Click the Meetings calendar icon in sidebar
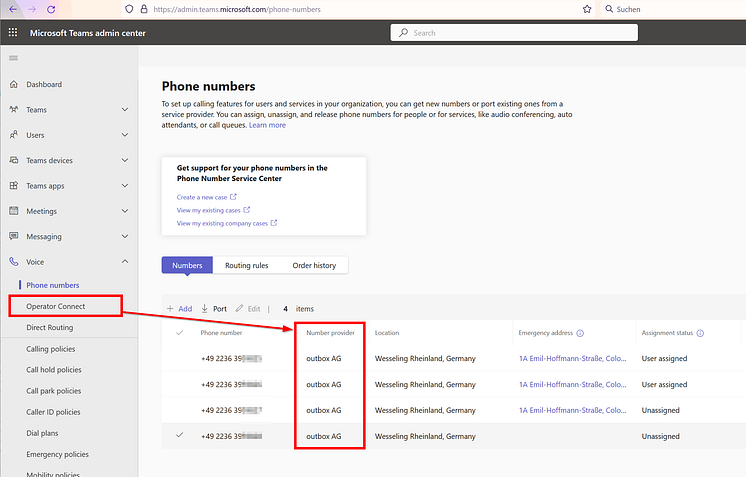 pyautogui.click(x=14, y=211)
